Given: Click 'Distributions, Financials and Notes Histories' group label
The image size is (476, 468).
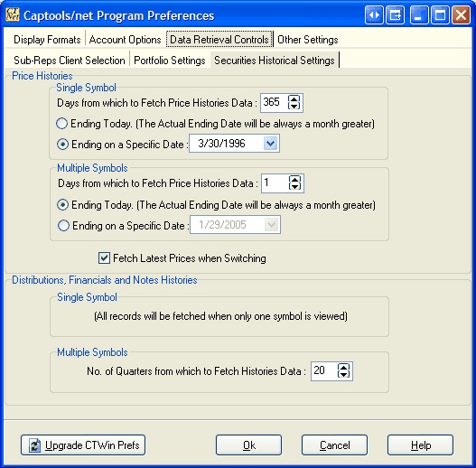Looking at the screenshot, I should tap(105, 280).
